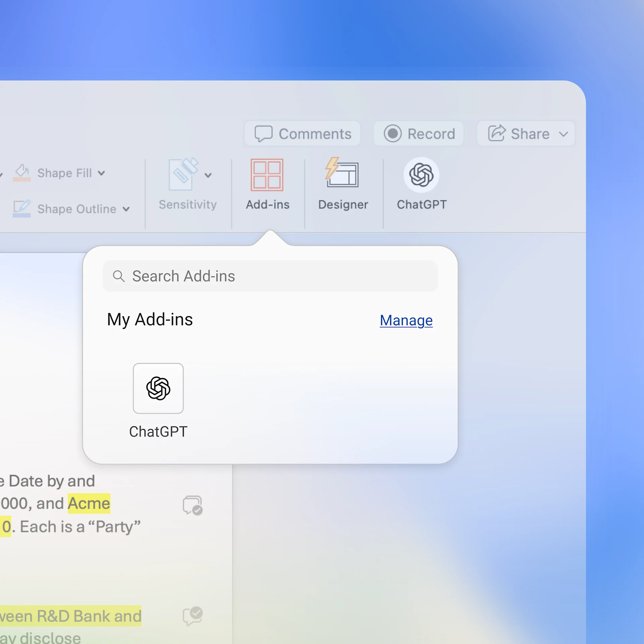Expand Shape Fill color options
Viewport: 644px width, 644px height.
click(x=101, y=173)
